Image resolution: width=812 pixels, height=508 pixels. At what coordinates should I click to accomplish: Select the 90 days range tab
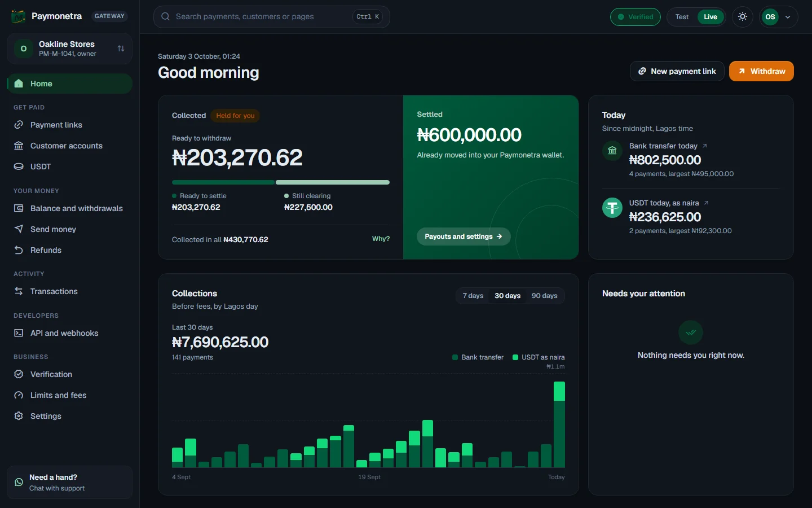[x=544, y=296]
